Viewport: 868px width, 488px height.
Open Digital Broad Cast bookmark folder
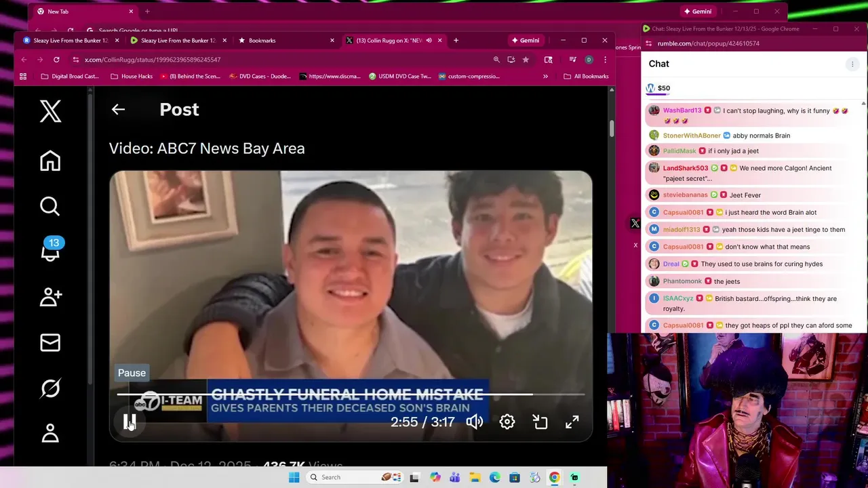[x=70, y=76]
